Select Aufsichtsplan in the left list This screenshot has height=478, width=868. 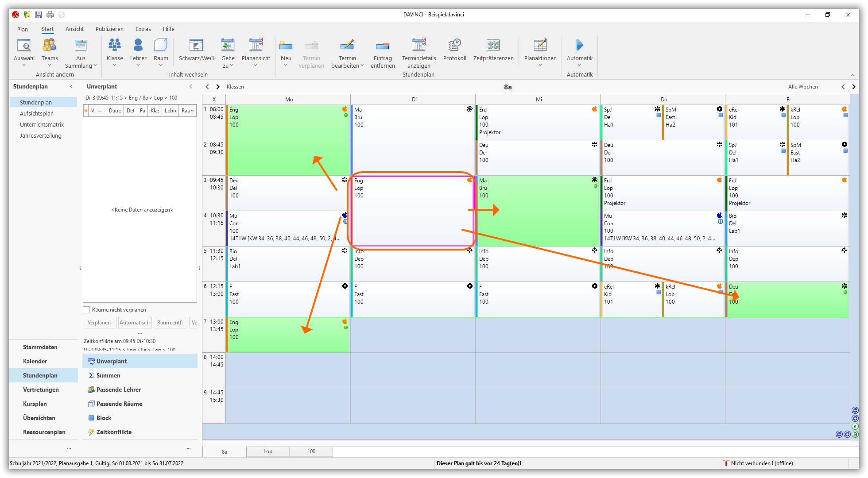[37, 113]
